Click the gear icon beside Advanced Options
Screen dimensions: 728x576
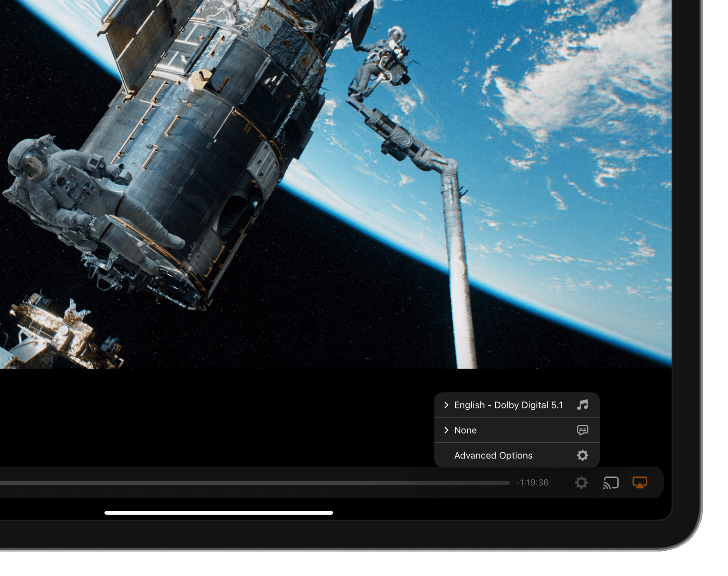click(582, 455)
